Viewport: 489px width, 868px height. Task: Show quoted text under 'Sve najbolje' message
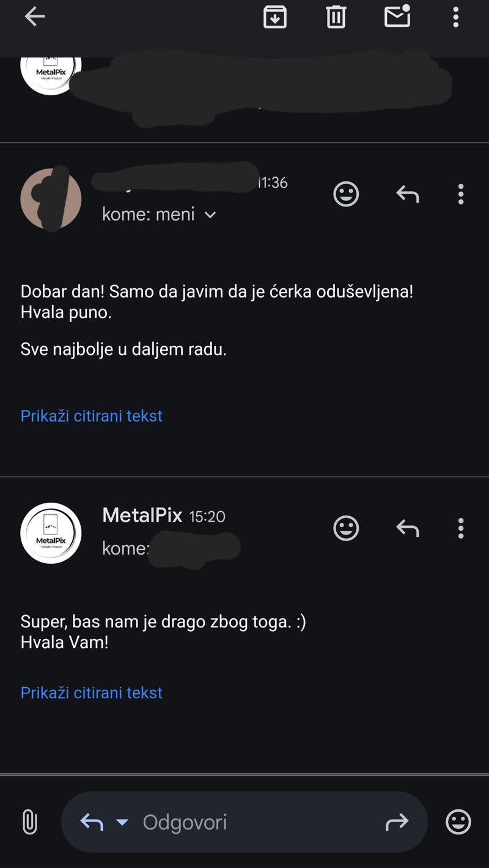[92, 416]
